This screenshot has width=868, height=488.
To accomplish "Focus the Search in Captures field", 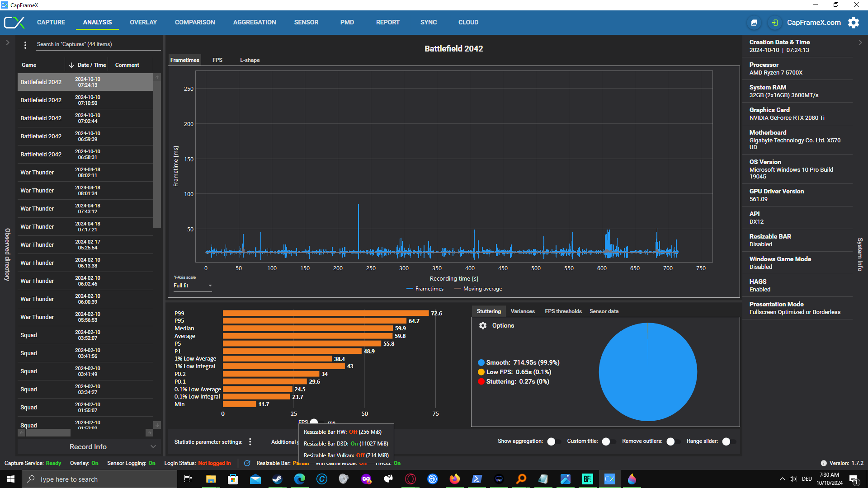I will (98, 44).
